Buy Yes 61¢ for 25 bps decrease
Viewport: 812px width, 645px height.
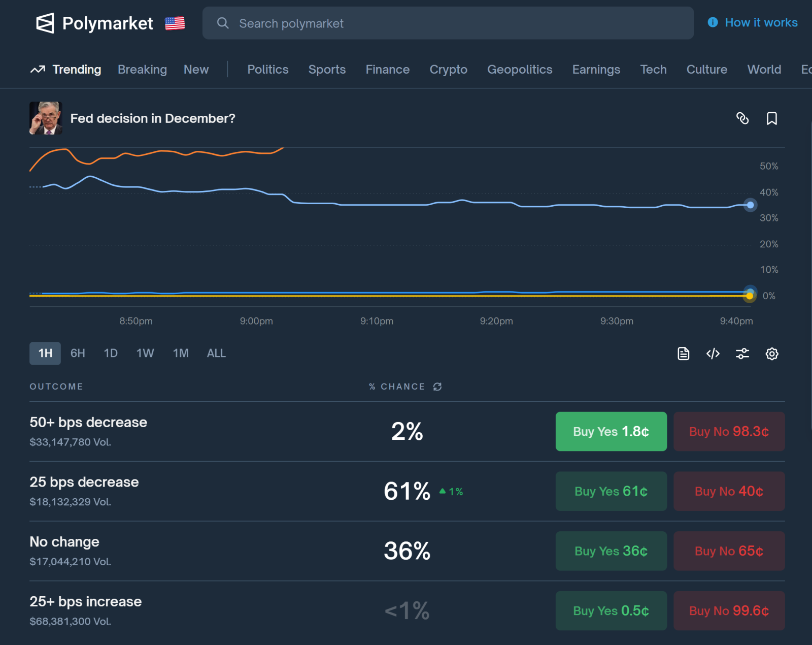click(611, 491)
